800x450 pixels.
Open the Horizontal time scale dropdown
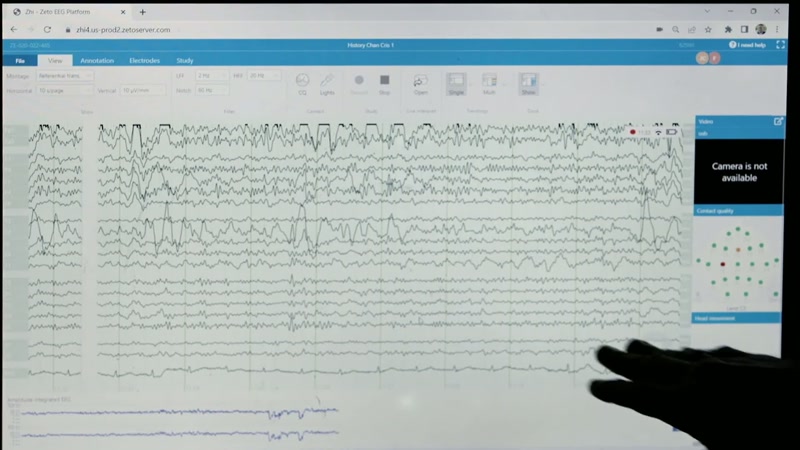coord(65,90)
